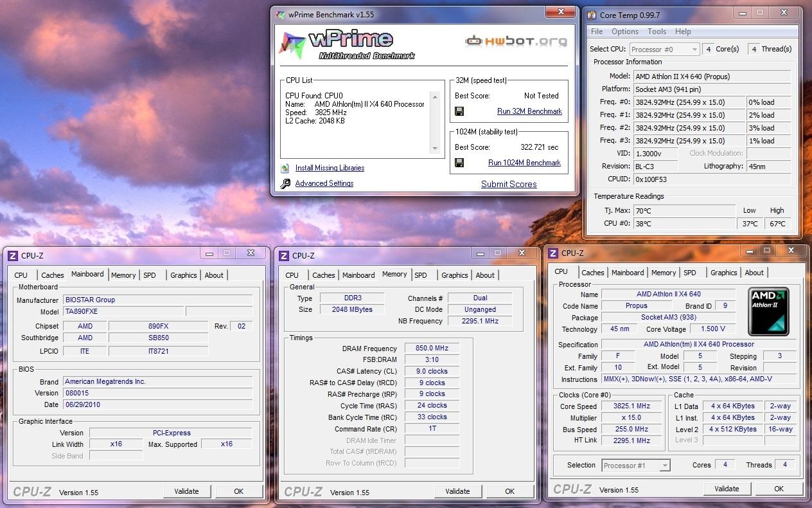Click the VID 1.3000v field
Screen dimensions: 812x508
point(656,154)
